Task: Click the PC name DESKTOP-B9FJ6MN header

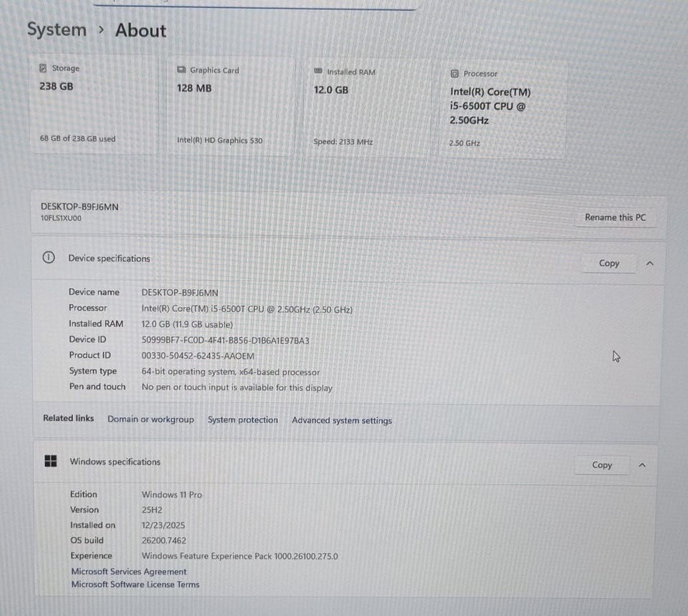Action: click(80, 207)
